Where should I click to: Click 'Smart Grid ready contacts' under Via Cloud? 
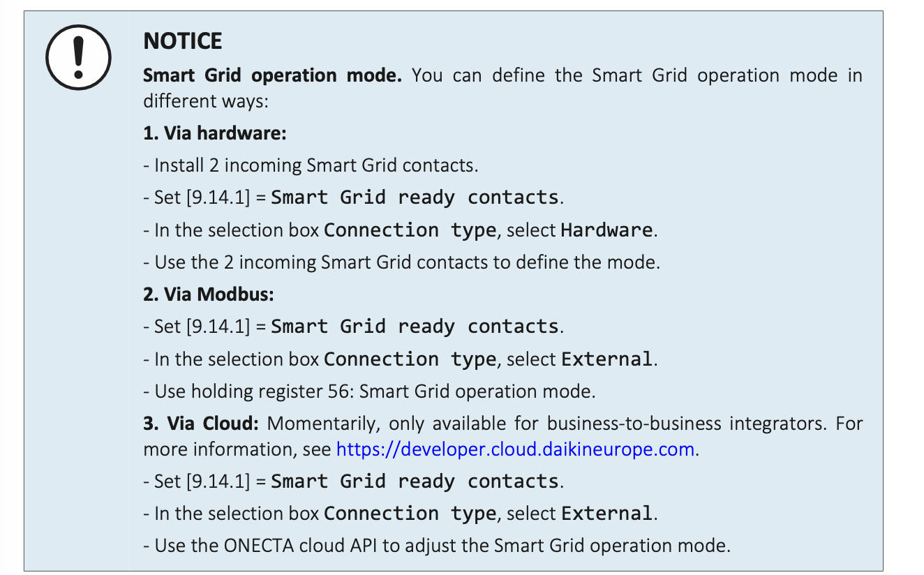pos(415,481)
